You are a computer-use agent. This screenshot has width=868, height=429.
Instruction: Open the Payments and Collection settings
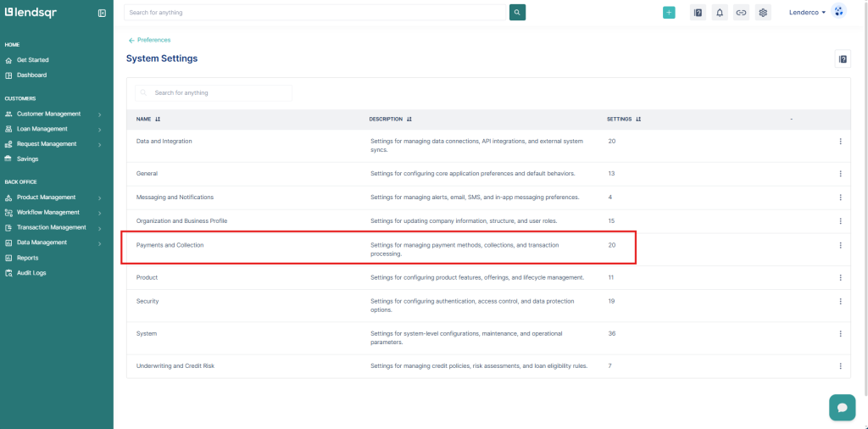coord(170,245)
